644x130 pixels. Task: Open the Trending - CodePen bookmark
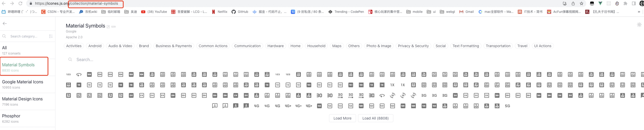pyautogui.click(x=346, y=12)
